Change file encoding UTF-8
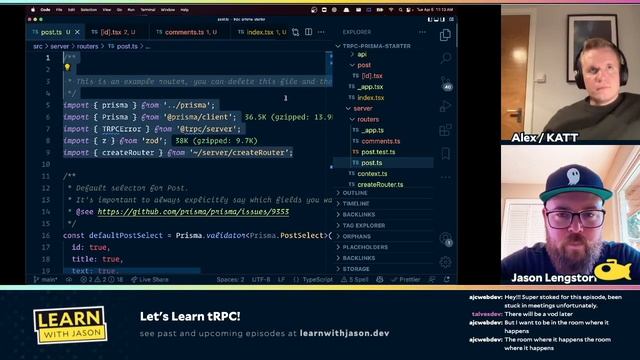 coord(261,280)
